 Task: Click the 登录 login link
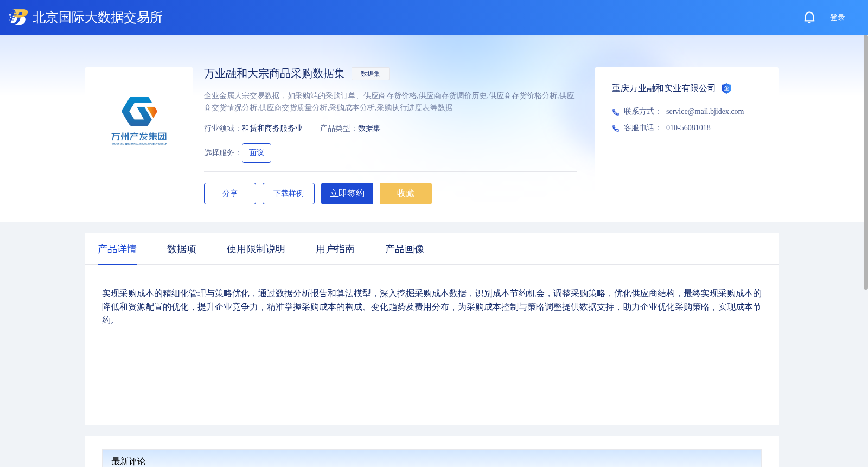coord(837,17)
